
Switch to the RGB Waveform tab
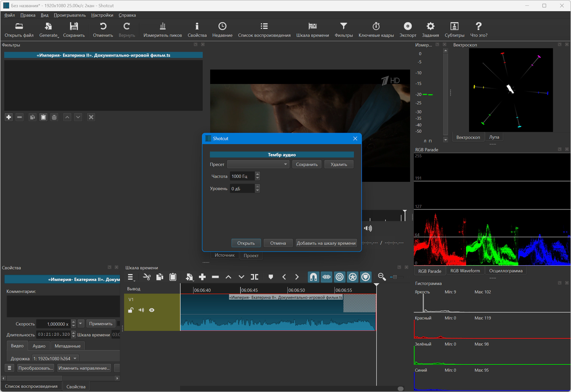tap(465, 271)
